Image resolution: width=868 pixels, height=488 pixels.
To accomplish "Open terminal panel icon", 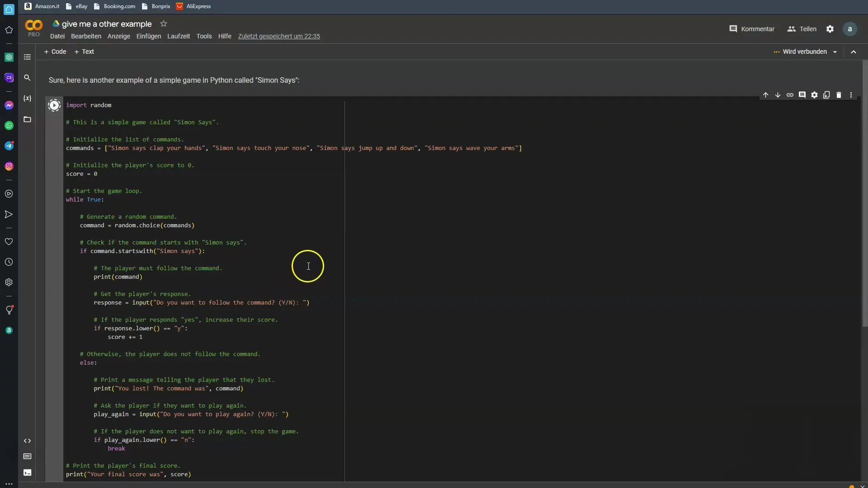I will coord(27,473).
